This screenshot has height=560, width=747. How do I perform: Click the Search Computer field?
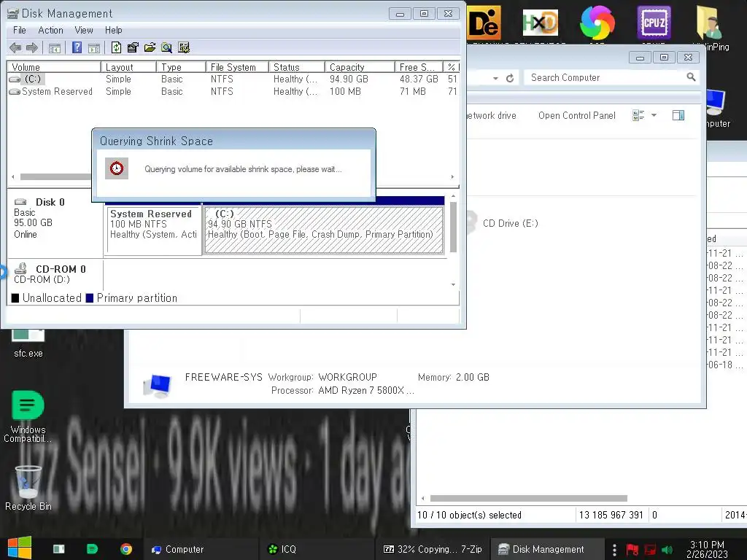[605, 77]
